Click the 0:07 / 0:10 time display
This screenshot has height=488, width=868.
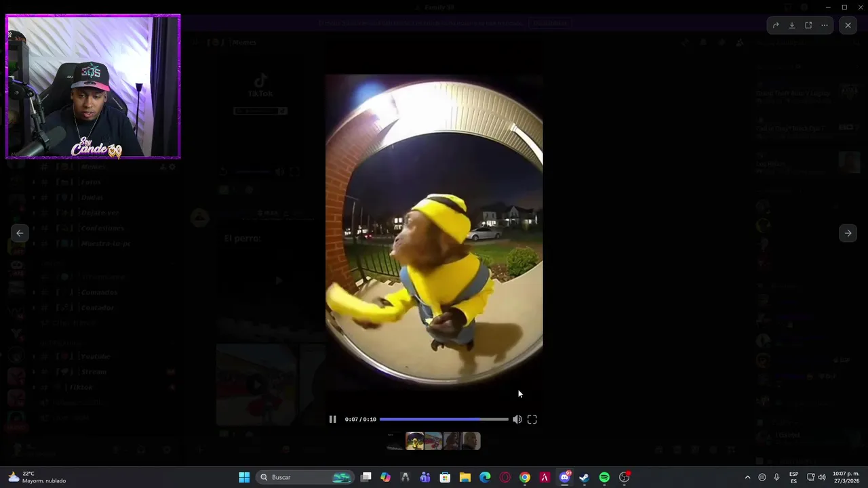(x=360, y=420)
